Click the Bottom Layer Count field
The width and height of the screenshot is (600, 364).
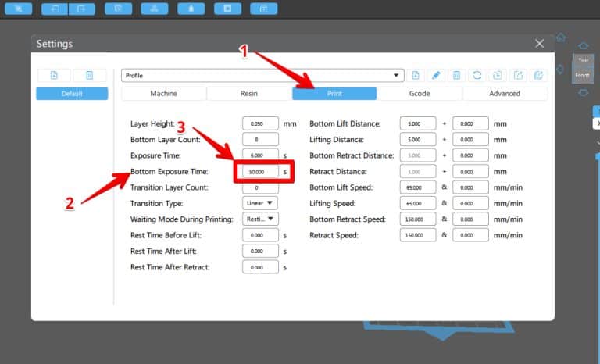point(260,140)
